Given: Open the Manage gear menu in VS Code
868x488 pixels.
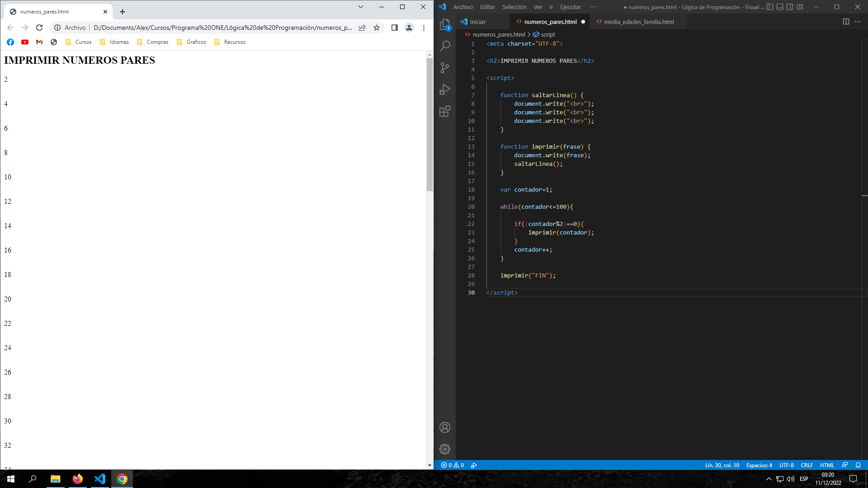Looking at the screenshot, I should point(445,449).
